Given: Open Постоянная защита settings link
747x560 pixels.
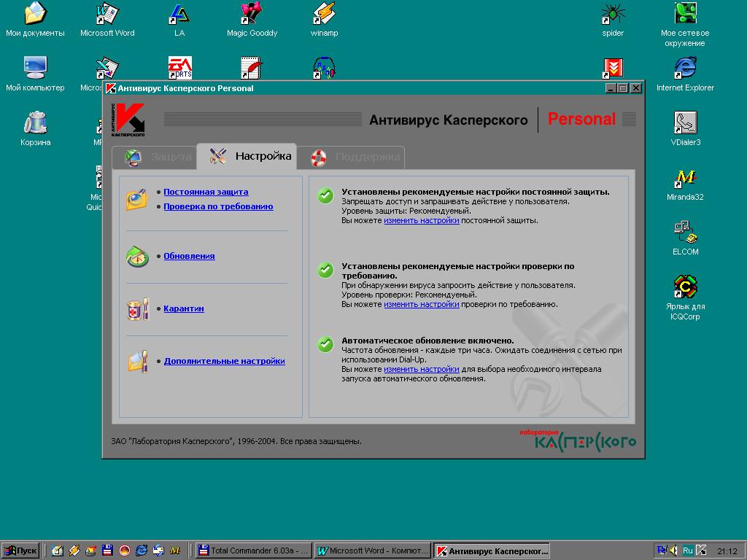Looking at the screenshot, I should [206, 192].
